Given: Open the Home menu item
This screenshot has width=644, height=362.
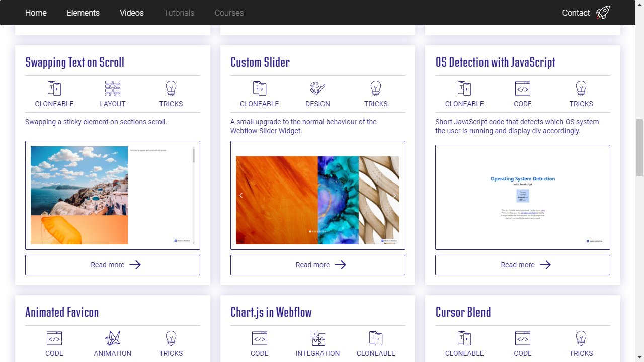Looking at the screenshot, I should click(36, 13).
